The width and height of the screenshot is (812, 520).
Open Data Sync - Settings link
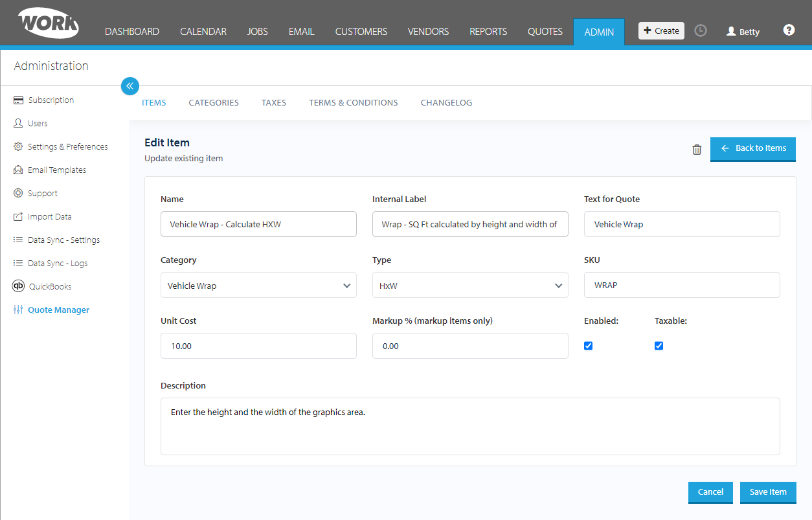click(x=64, y=240)
